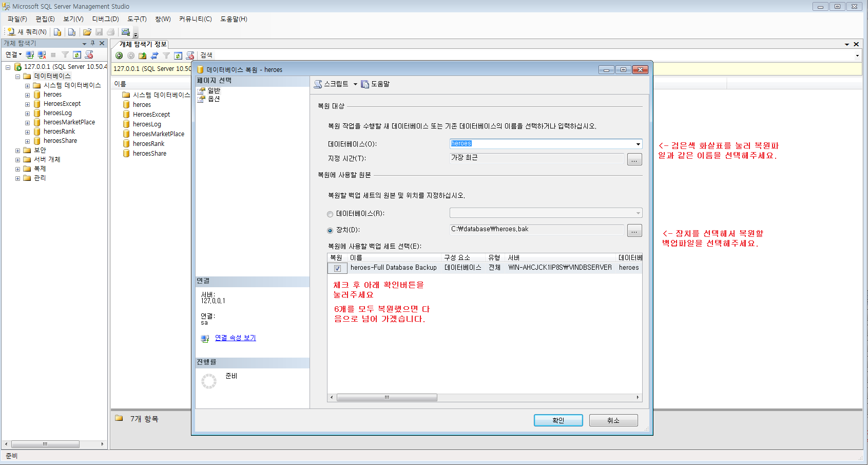Click the Up folder icon in Details
This screenshot has width=868, height=465.
click(143, 55)
